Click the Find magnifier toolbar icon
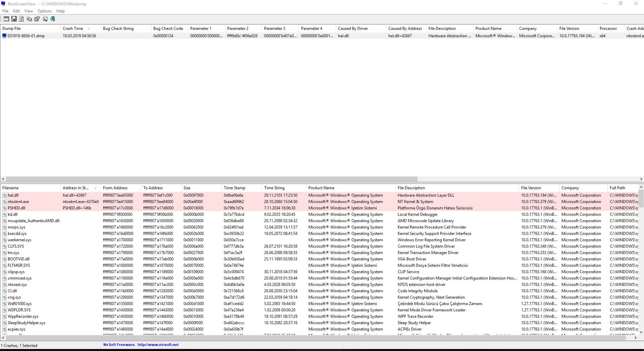This screenshot has width=644, height=351. 45,19
